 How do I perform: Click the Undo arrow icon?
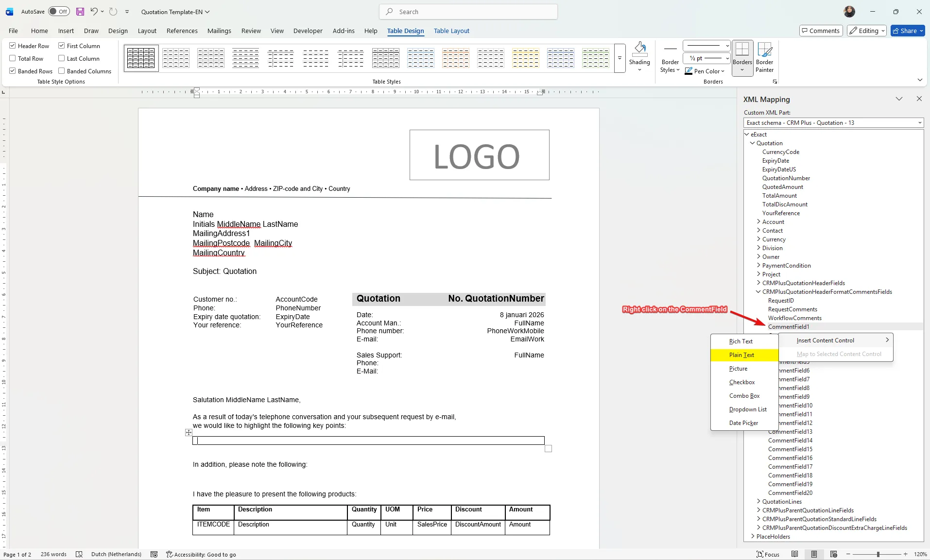coord(94,12)
